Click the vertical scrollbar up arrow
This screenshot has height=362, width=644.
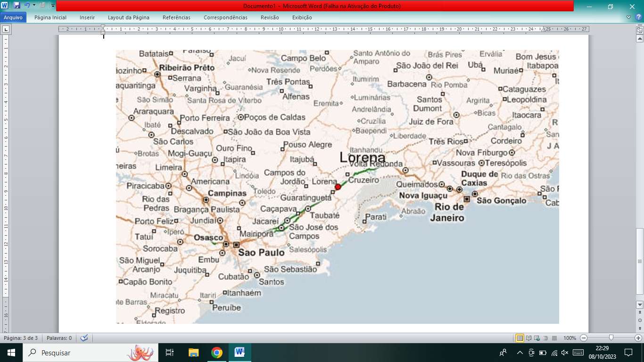(x=640, y=39)
